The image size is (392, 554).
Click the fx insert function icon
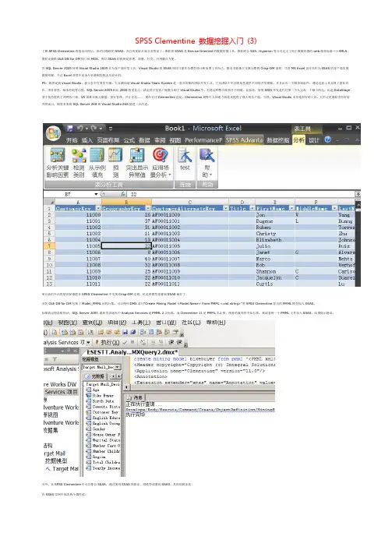(x=122, y=194)
